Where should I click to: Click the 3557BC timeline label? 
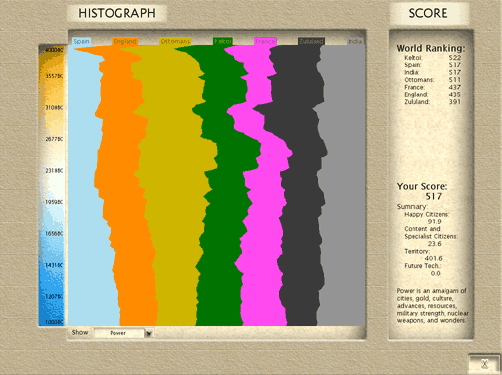(54, 76)
